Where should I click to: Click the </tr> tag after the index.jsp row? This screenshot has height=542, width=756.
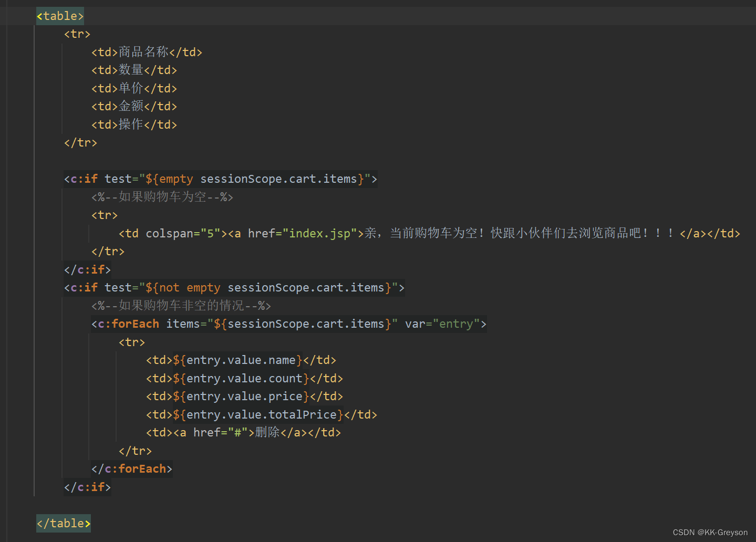click(108, 252)
